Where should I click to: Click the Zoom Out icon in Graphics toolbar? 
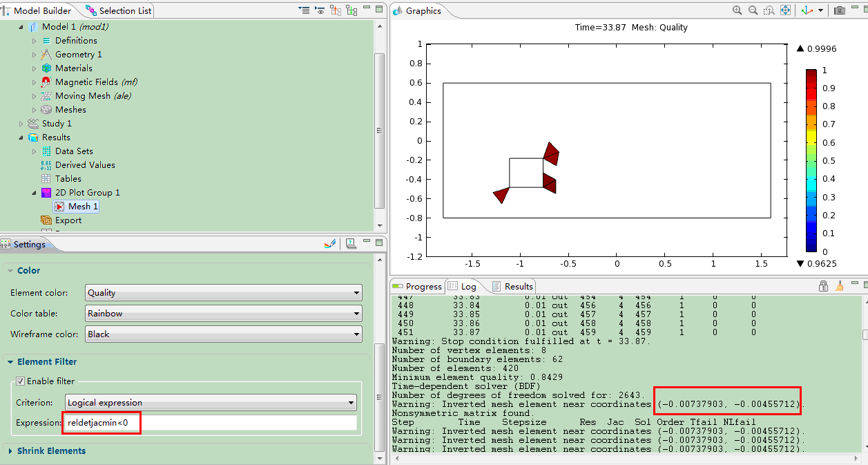point(753,10)
